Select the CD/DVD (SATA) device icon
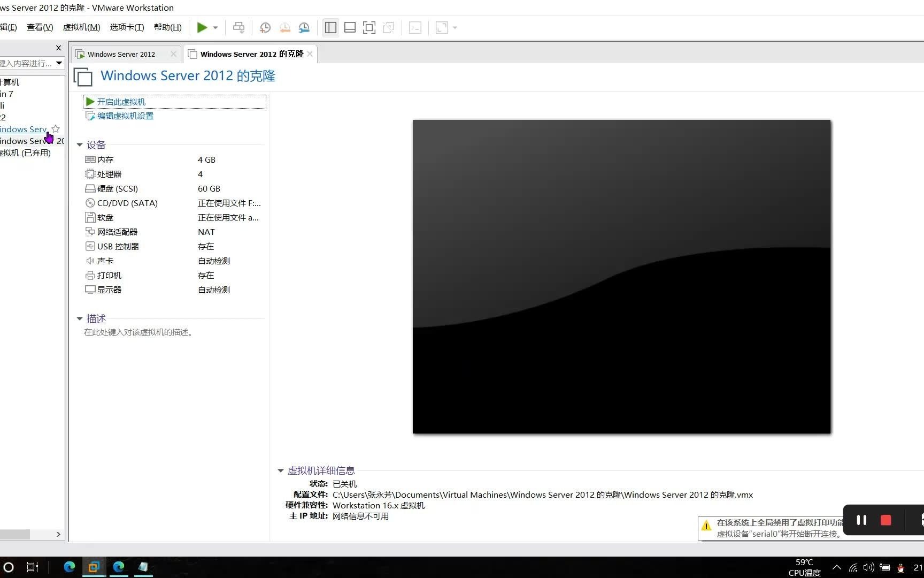Viewport: 924px width, 578px height. pos(90,203)
